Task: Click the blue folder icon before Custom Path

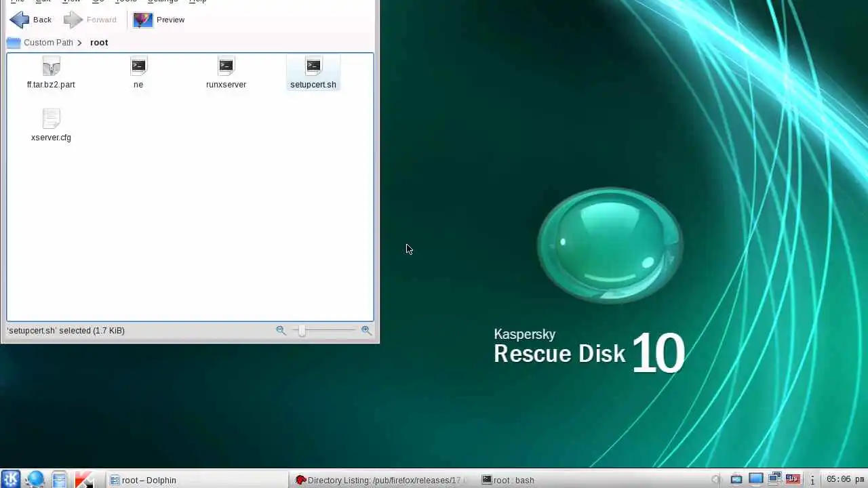Action: (14, 42)
